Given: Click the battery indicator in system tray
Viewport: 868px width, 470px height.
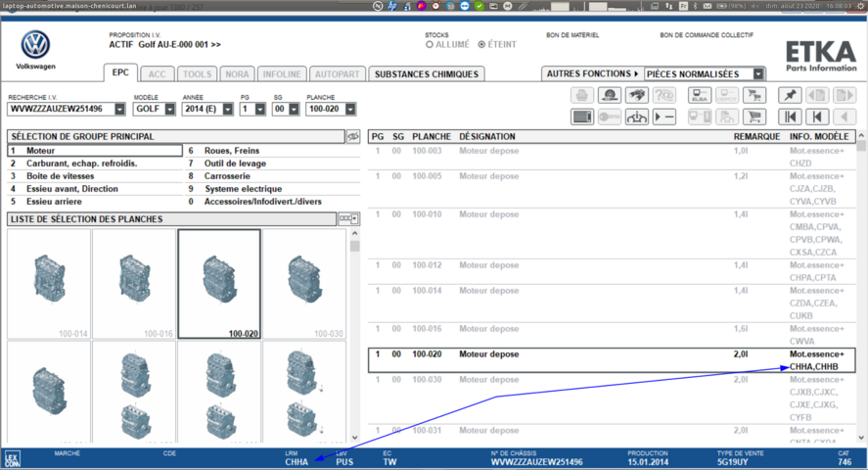Looking at the screenshot, I should pyautogui.click(x=731, y=6).
